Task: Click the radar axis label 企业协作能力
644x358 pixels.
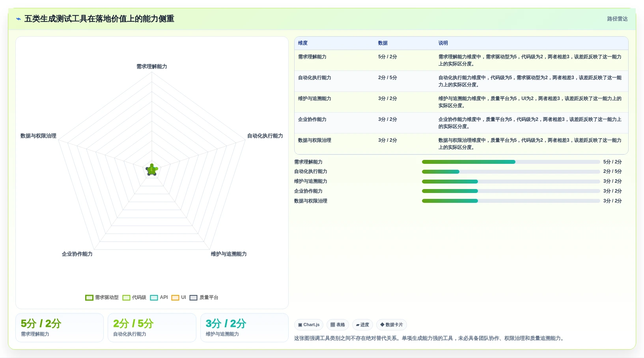Action: (x=77, y=254)
